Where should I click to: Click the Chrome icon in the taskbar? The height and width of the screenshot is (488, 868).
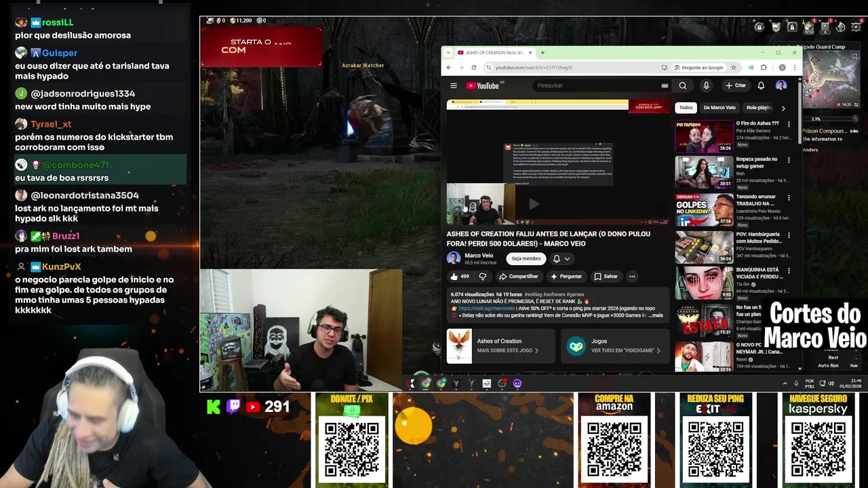tap(426, 384)
